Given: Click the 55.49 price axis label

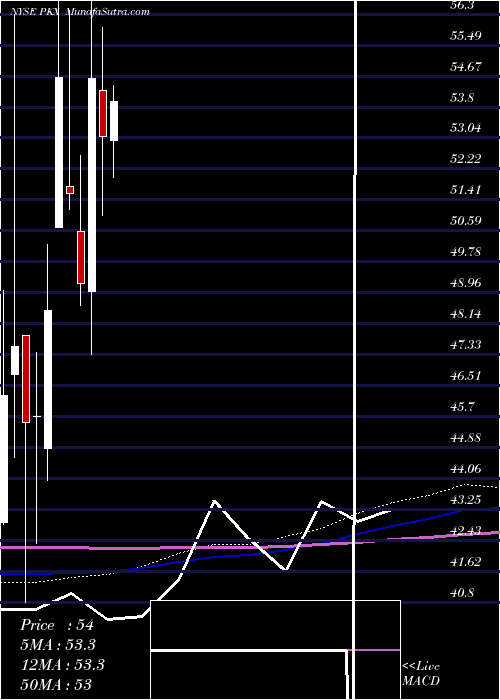Looking at the screenshot, I should (x=466, y=35).
